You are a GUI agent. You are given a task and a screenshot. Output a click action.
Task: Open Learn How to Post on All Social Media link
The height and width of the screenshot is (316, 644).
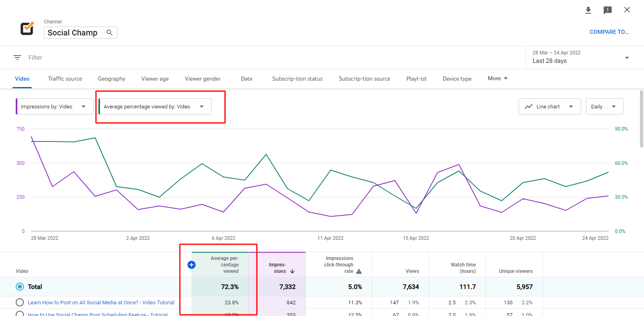tap(101, 302)
